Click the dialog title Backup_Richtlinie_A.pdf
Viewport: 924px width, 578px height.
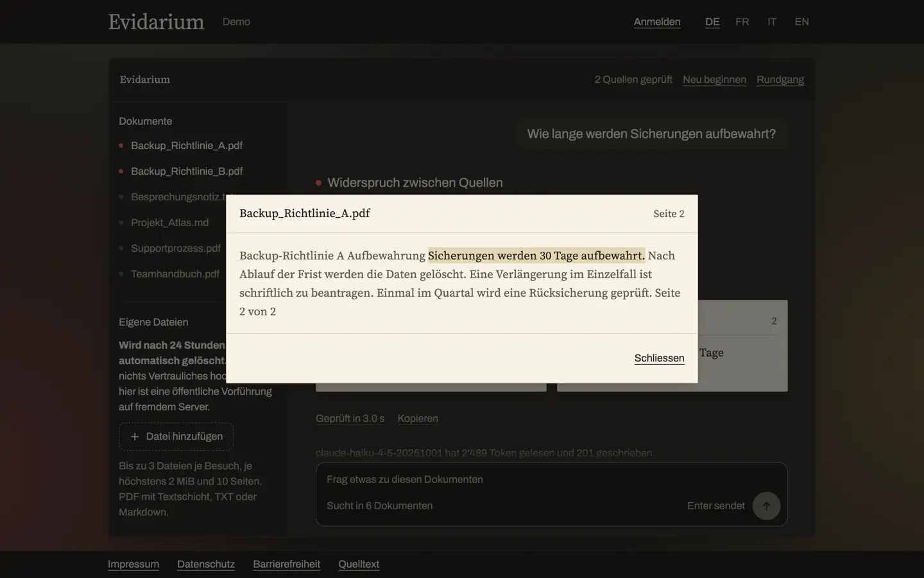tap(305, 213)
